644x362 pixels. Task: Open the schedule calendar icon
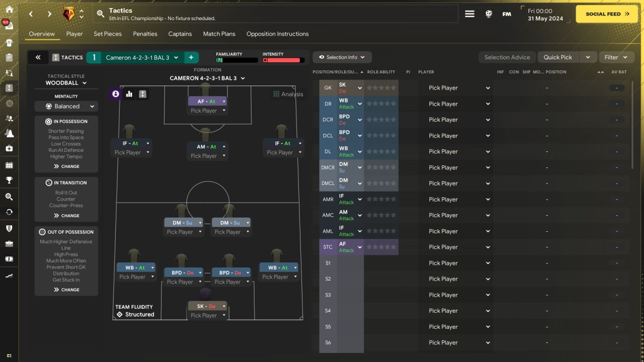9,165
